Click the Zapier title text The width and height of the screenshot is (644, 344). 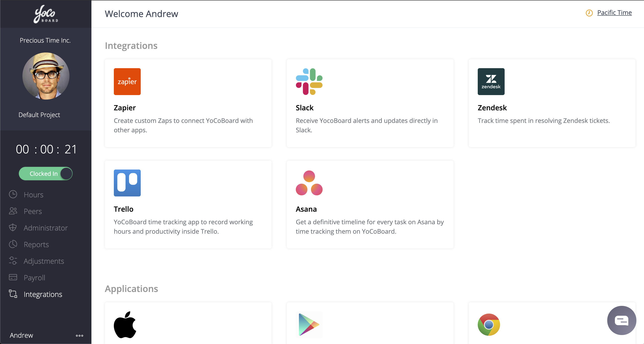pos(125,108)
